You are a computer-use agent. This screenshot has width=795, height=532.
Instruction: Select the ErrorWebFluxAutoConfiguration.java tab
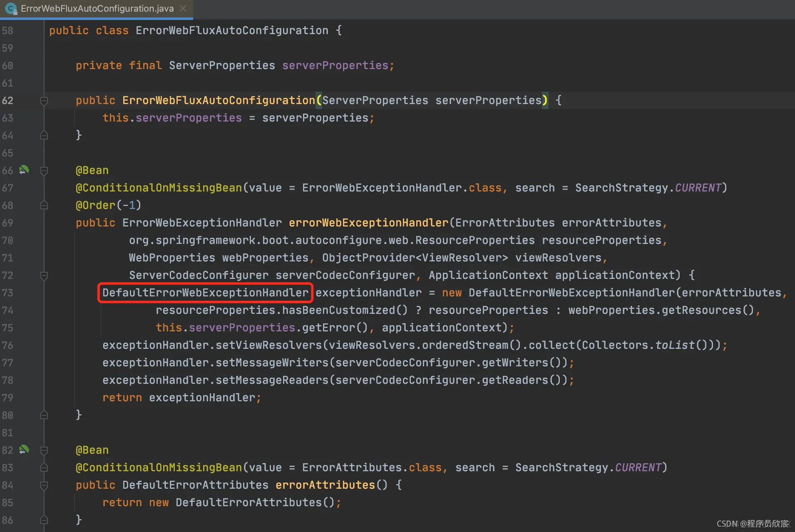tap(97, 9)
